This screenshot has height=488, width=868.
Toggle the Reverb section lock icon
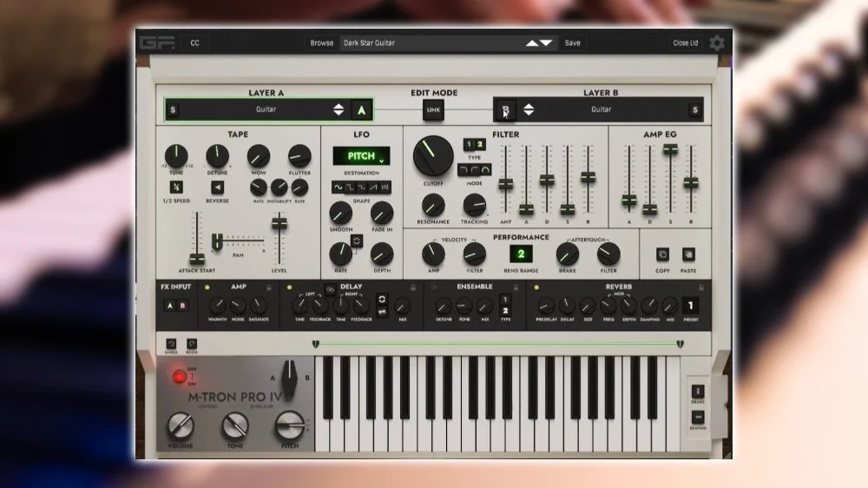(700, 287)
